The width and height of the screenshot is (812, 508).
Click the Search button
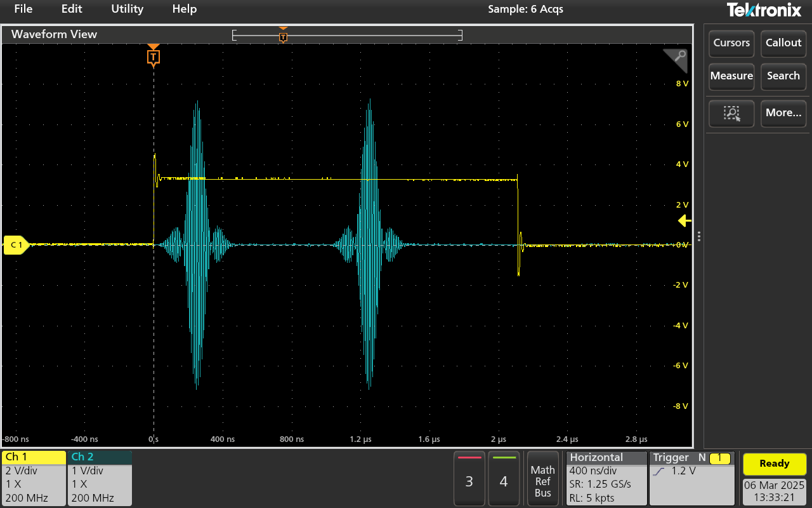click(783, 76)
